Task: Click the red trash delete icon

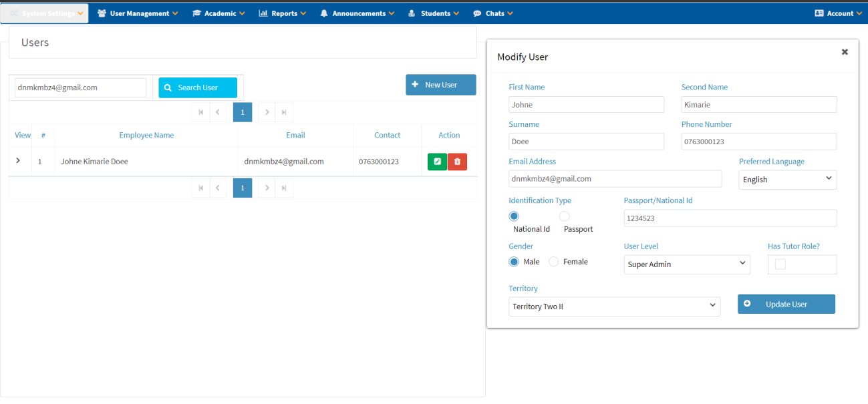Action: point(457,162)
